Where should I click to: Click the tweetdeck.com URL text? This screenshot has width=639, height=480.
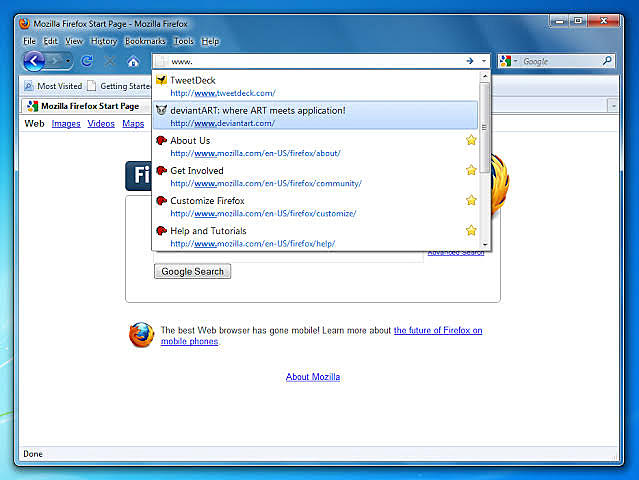(x=223, y=93)
